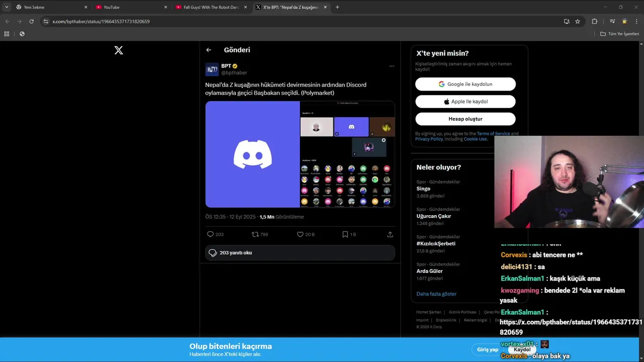Open the Chrome three-dot menu
Image resolution: width=644 pixels, height=362 pixels.
tap(636, 22)
